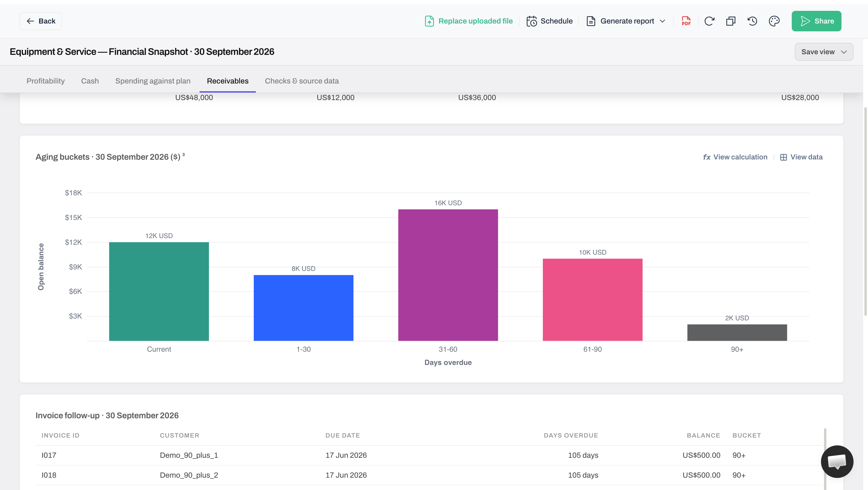Click the refresh icon in toolbar
Image resolution: width=868 pixels, height=490 pixels.
(x=709, y=21)
